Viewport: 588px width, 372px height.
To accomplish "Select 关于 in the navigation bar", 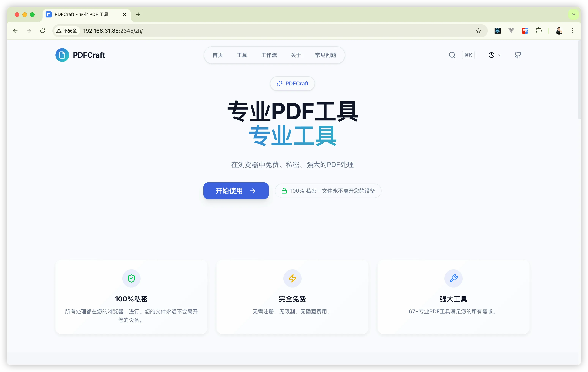I will click(296, 55).
